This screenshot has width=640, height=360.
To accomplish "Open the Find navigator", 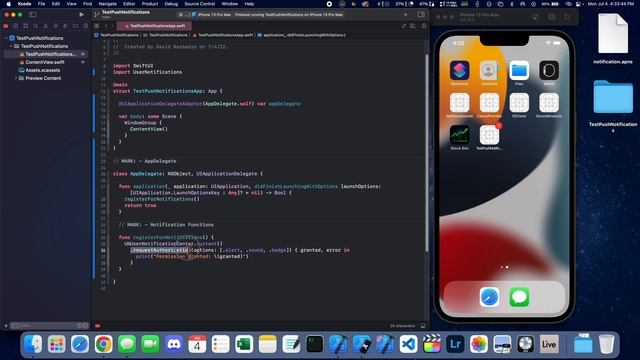I will 36,26.
